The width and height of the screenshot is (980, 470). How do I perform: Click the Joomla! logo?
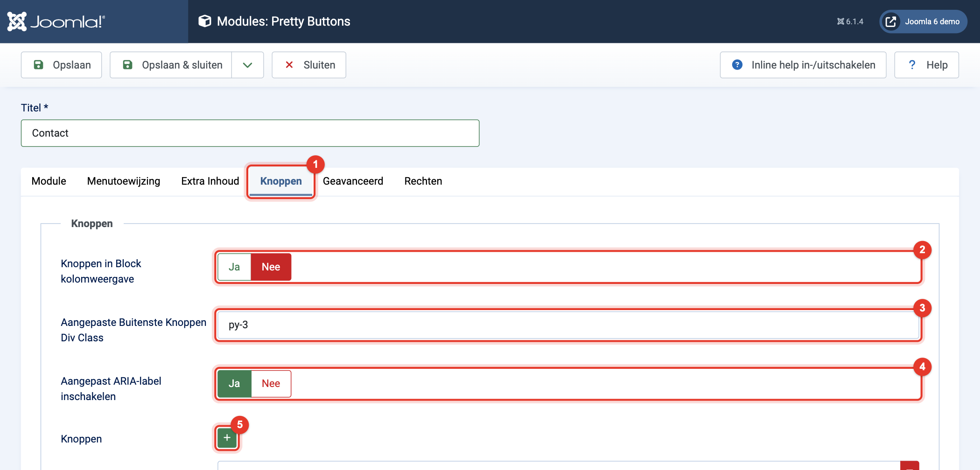(x=56, y=21)
